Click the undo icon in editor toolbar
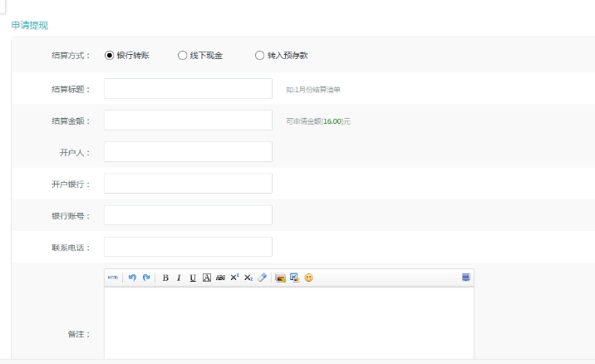The height and width of the screenshot is (364, 595). click(x=132, y=278)
